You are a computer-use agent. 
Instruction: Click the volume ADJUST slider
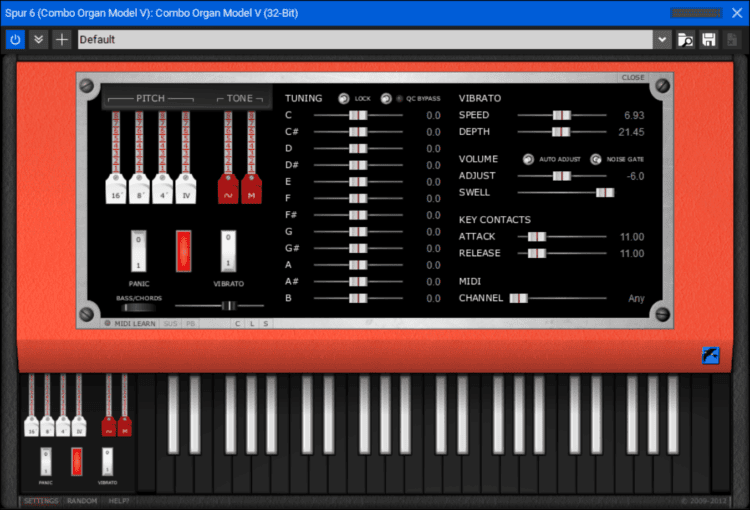click(562, 176)
